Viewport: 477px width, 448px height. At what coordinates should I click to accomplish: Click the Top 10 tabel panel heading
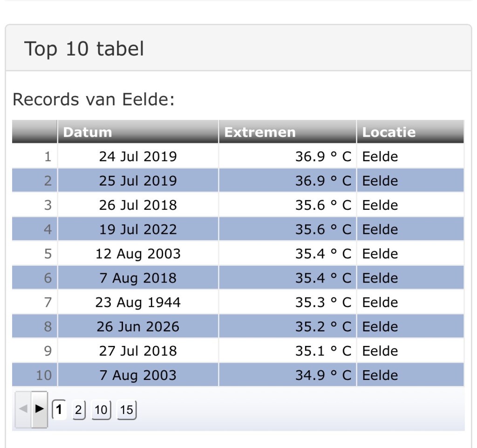[x=84, y=48]
